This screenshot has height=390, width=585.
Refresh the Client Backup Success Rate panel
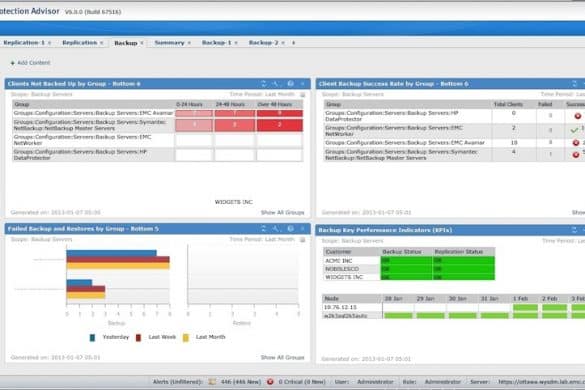point(575,84)
